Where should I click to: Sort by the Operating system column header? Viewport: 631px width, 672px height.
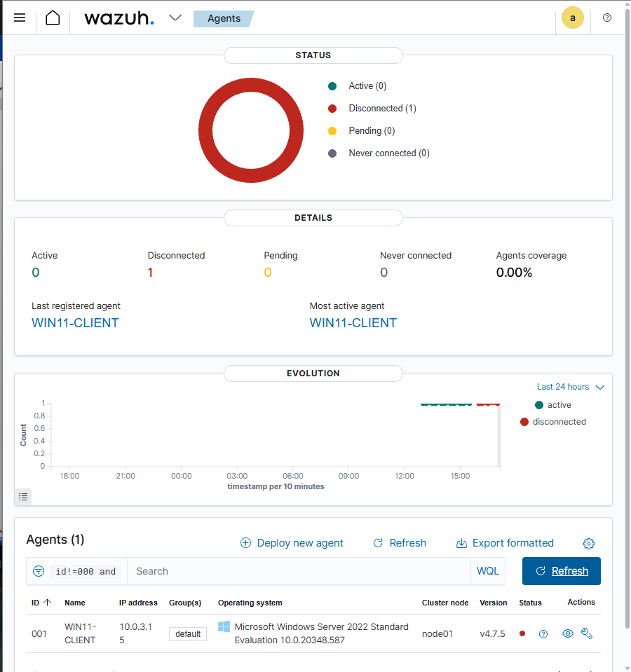click(250, 603)
